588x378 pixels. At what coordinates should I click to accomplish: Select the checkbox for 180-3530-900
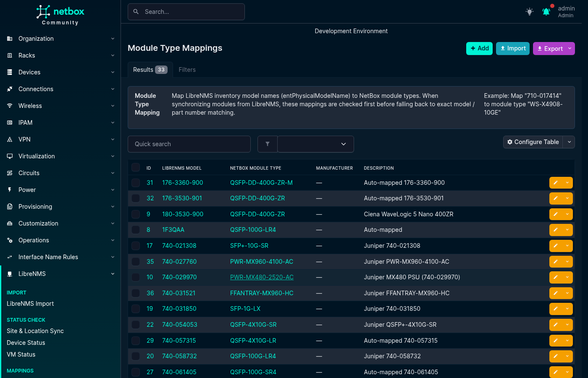[x=136, y=214]
